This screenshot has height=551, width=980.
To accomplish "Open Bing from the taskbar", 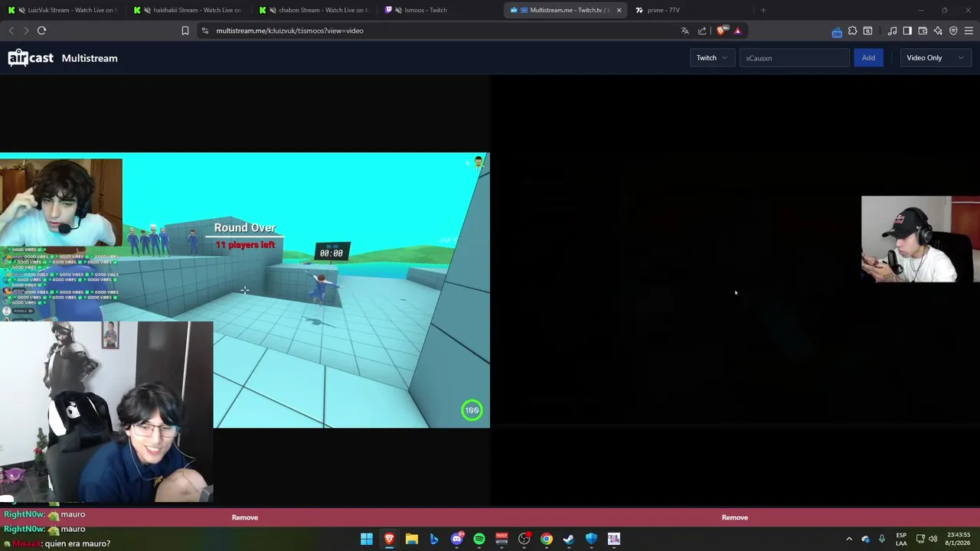I will click(x=434, y=539).
